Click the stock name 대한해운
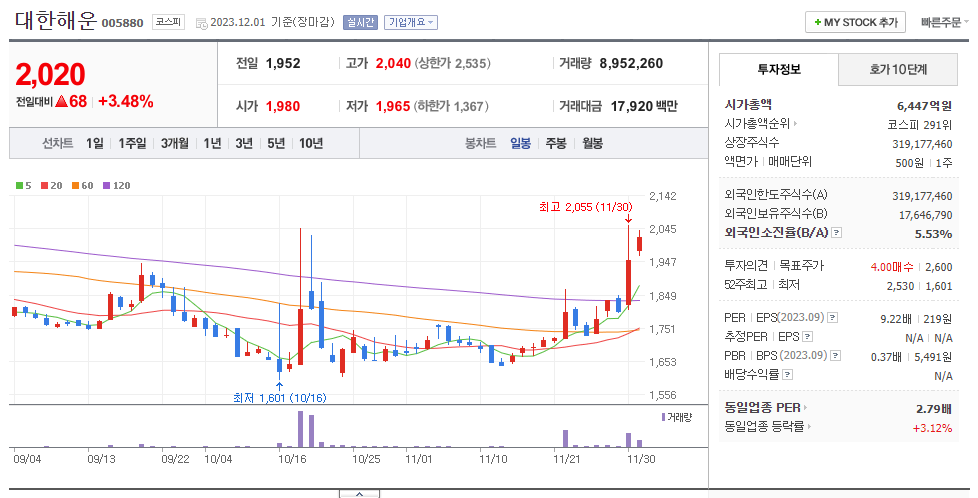 click(x=56, y=21)
